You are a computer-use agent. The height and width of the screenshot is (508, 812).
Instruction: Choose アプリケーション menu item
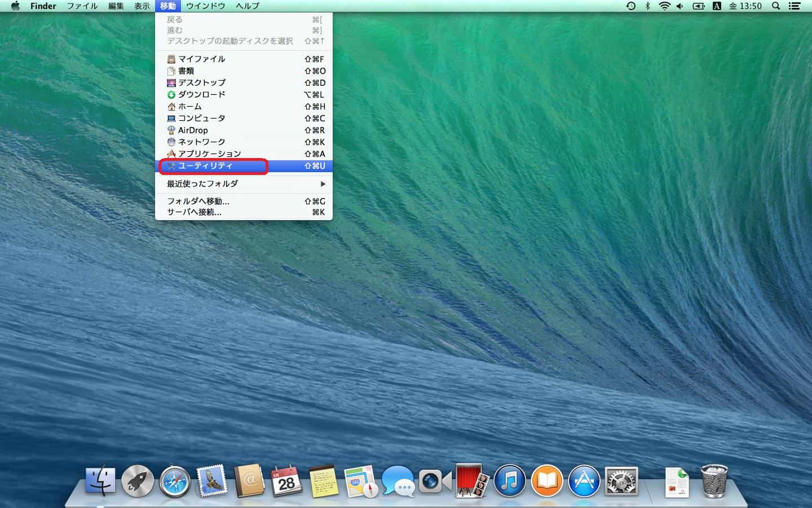tap(244, 154)
